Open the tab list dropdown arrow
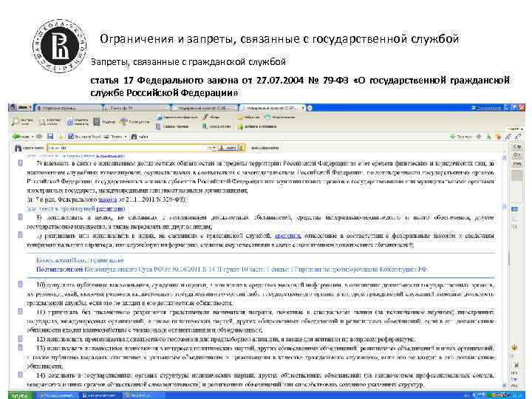Viewport: 532px width, 399px height. [x=303, y=108]
